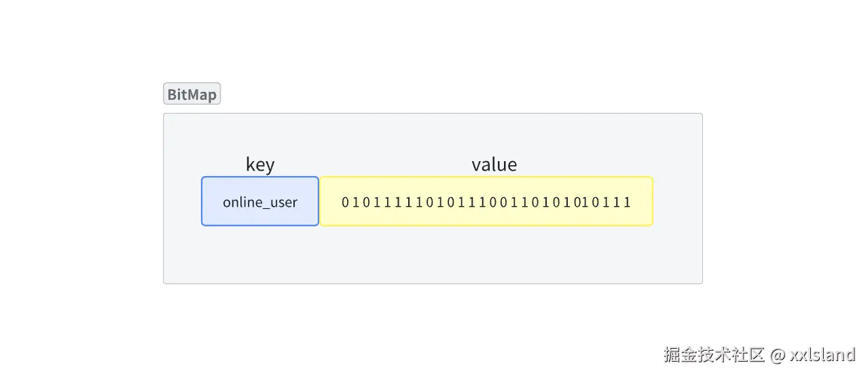Select the "value" heading text

[494, 165]
